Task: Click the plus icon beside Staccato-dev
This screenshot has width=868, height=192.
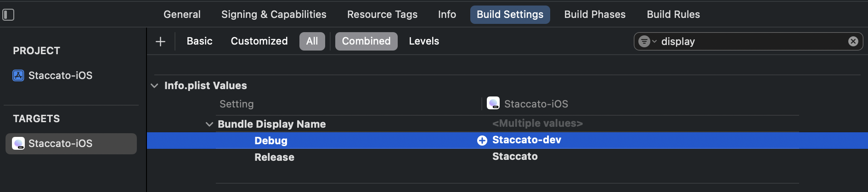Action: [x=482, y=141]
